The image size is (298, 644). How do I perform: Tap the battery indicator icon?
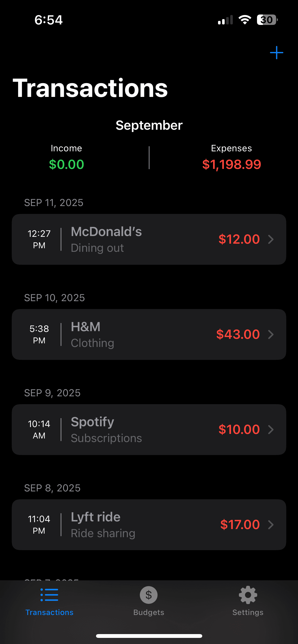point(267,20)
